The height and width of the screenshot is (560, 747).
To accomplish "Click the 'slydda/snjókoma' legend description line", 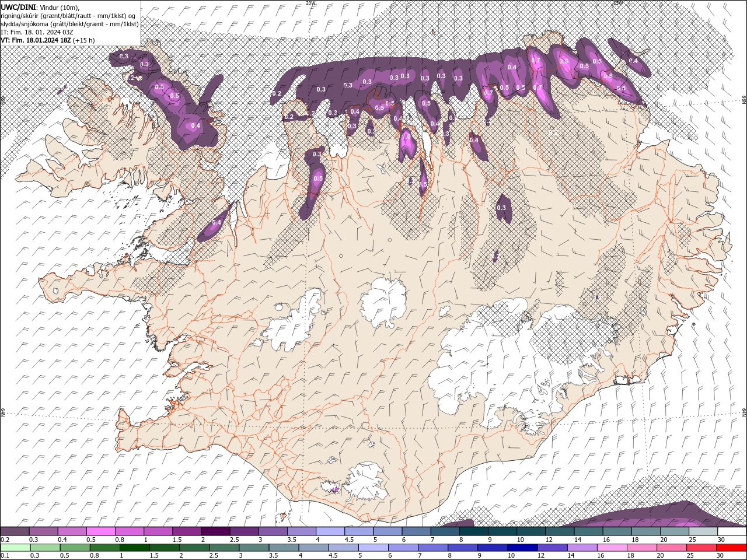I will [69, 24].
